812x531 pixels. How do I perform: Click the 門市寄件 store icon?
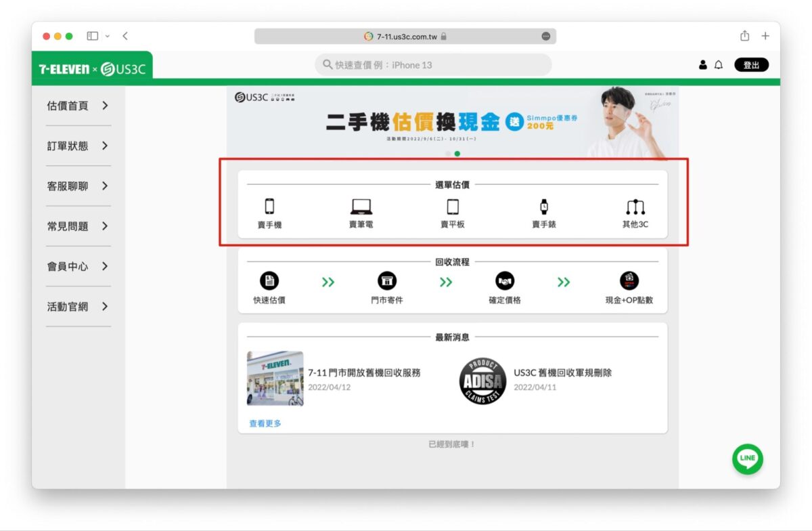pos(387,281)
